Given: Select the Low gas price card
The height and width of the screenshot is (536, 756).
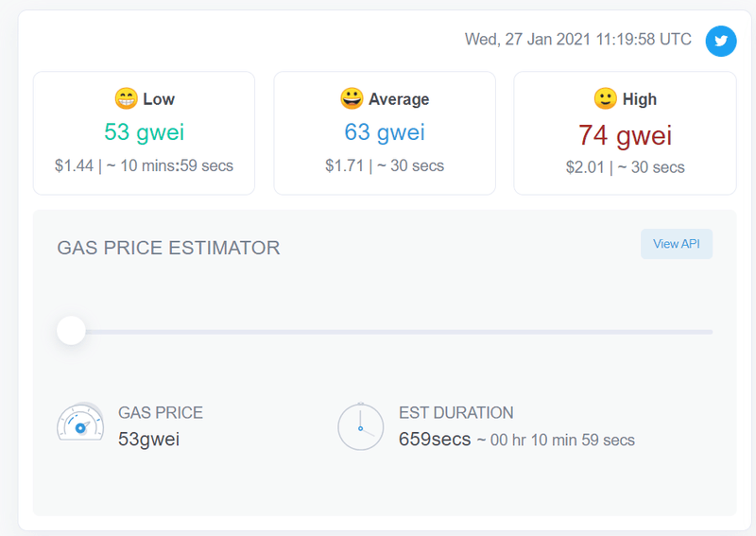Looking at the screenshot, I should coord(144,133).
